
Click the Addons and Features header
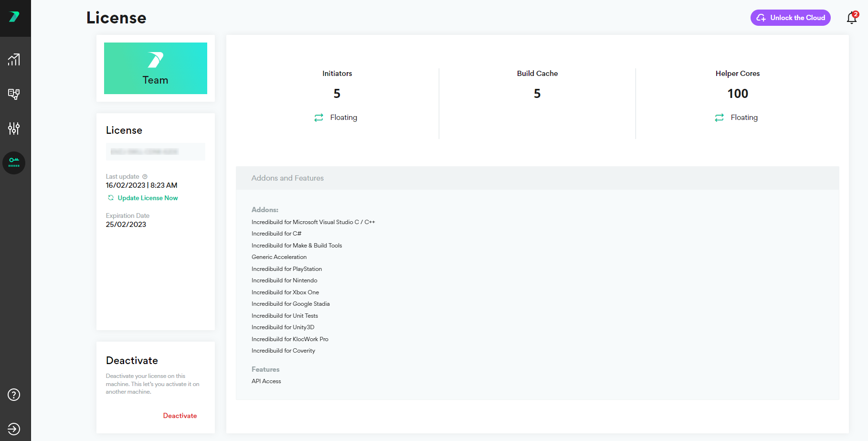coord(538,178)
